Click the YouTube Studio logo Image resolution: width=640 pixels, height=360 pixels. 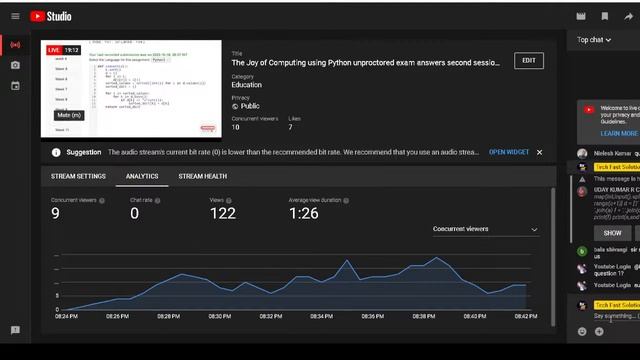click(51, 16)
